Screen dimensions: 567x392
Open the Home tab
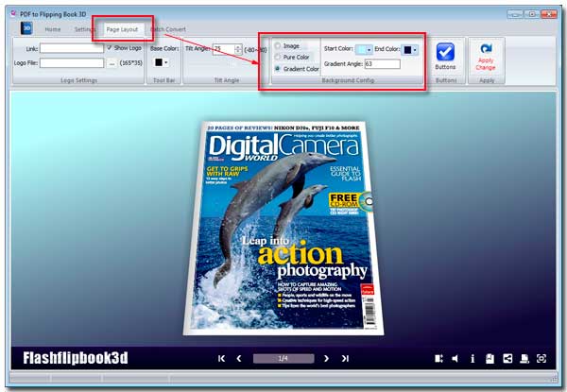(x=53, y=29)
